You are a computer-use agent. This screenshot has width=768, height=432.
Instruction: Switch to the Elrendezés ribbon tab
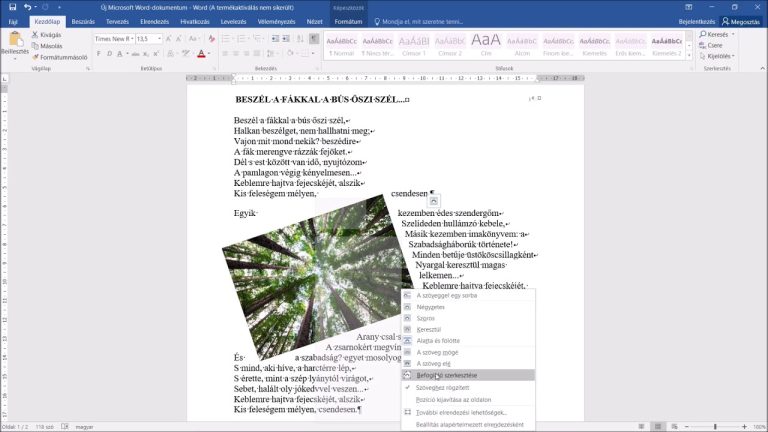154,22
